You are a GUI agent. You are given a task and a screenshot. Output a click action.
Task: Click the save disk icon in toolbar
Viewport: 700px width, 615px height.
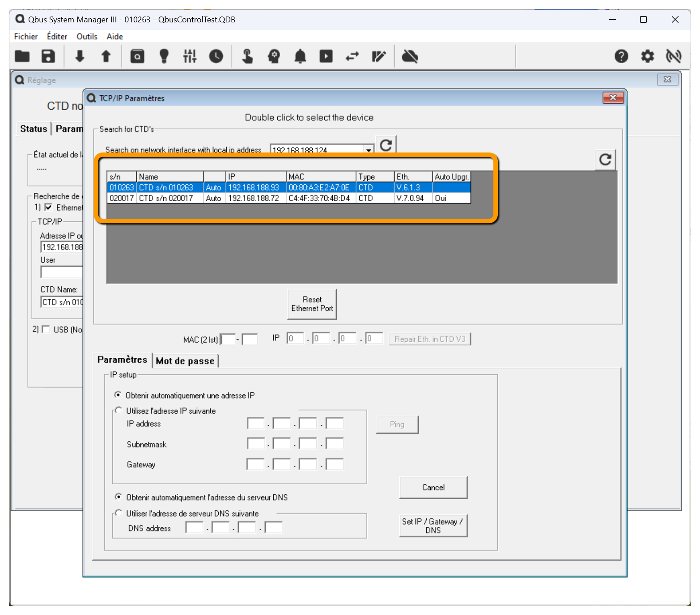pos(48,56)
